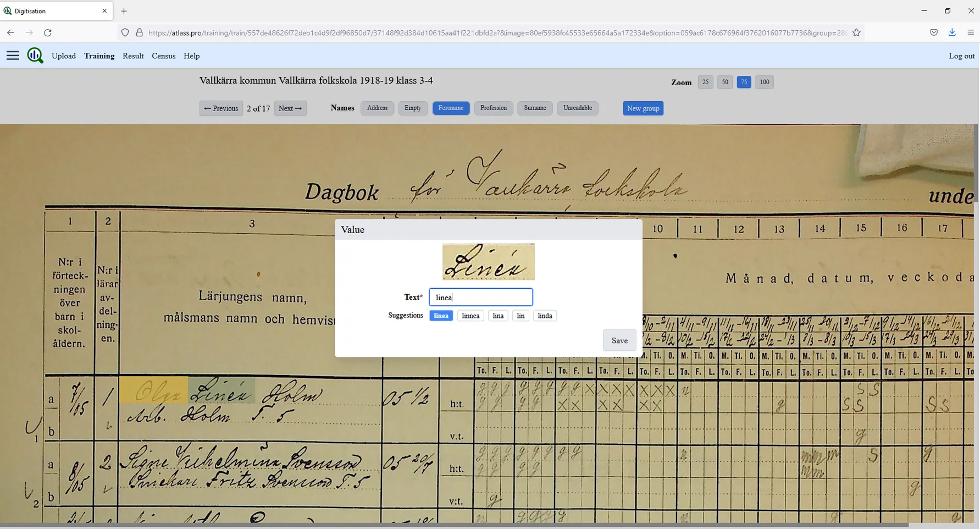The height and width of the screenshot is (529, 980).
Task: Choose the 'linnea' suggestion
Action: point(470,316)
